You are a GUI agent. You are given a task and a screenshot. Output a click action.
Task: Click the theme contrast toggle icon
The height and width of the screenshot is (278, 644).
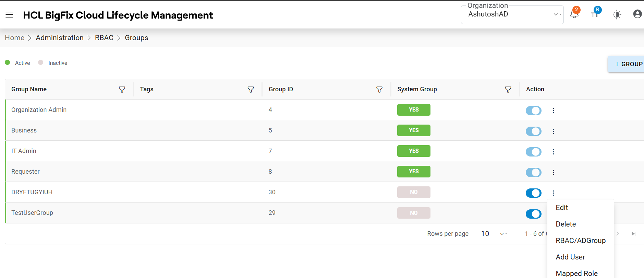tap(617, 14)
